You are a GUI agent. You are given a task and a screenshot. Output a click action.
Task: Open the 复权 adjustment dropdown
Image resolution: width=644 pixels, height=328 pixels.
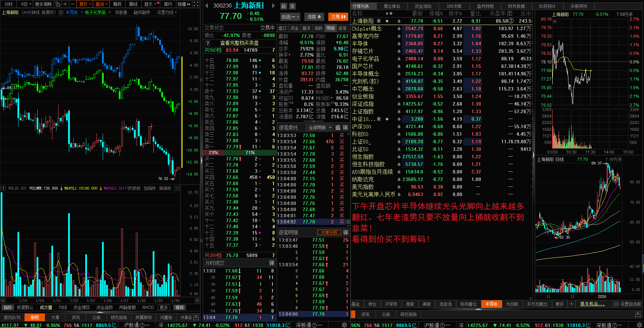(85, 4)
